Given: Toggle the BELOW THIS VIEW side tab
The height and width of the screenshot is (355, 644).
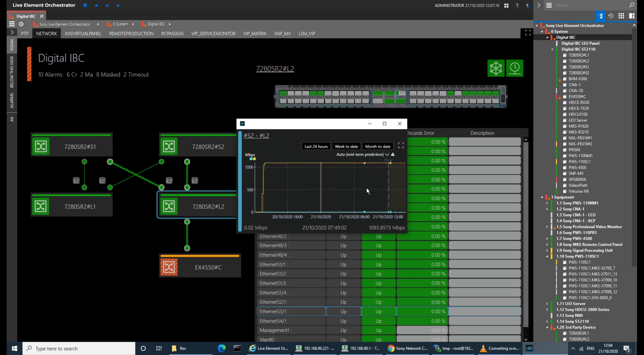Looking at the screenshot, I should point(12,72).
